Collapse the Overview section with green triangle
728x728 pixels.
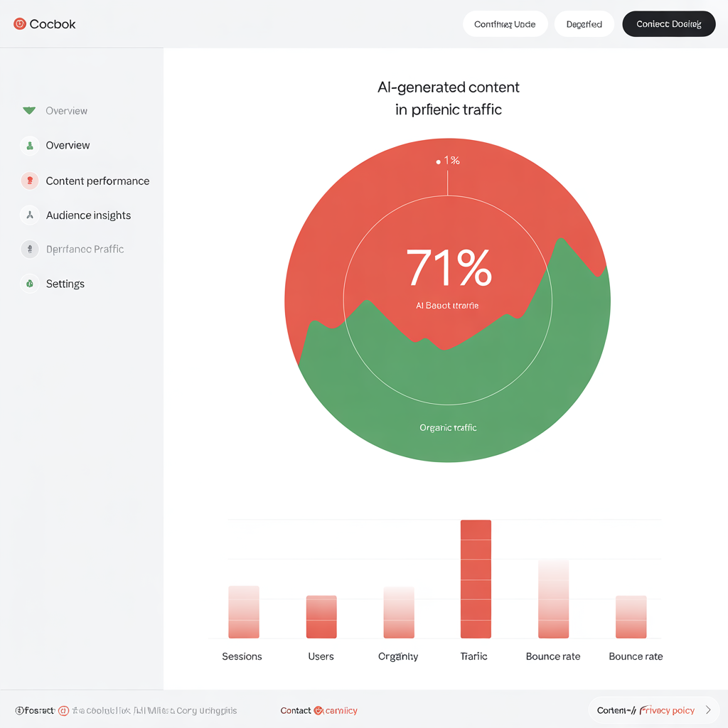pyautogui.click(x=29, y=111)
